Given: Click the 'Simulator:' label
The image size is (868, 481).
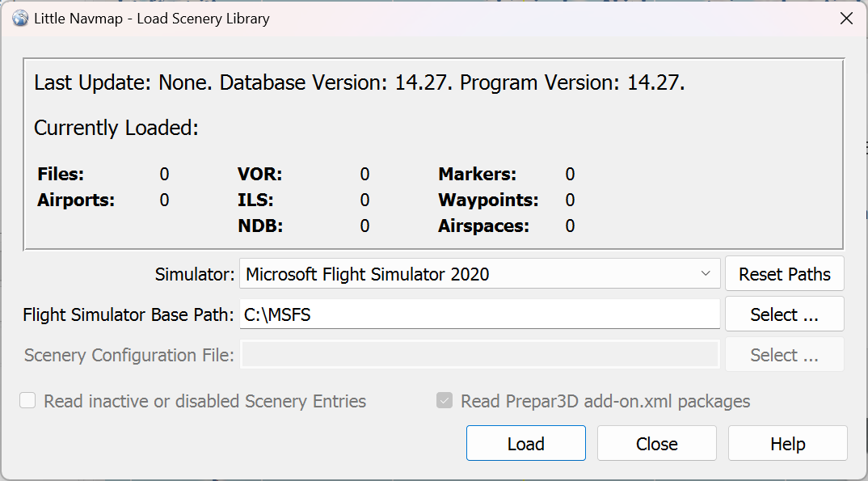Looking at the screenshot, I should pos(195,274).
